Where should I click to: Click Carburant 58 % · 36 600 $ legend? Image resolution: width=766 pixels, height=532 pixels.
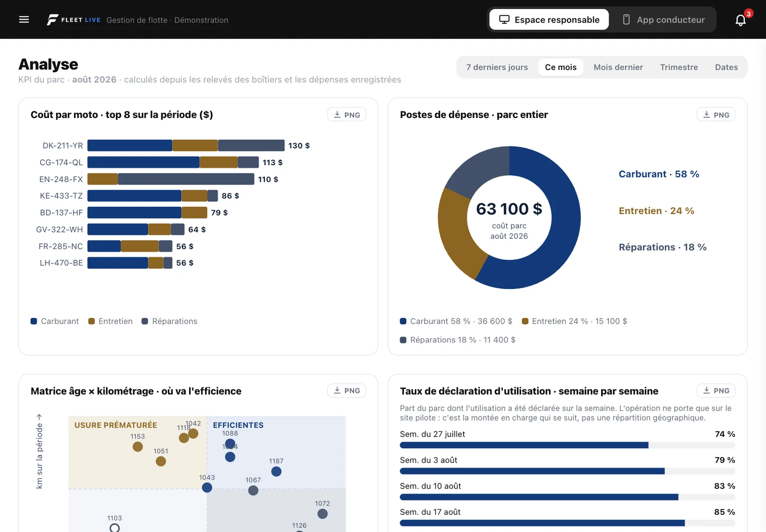(456, 321)
